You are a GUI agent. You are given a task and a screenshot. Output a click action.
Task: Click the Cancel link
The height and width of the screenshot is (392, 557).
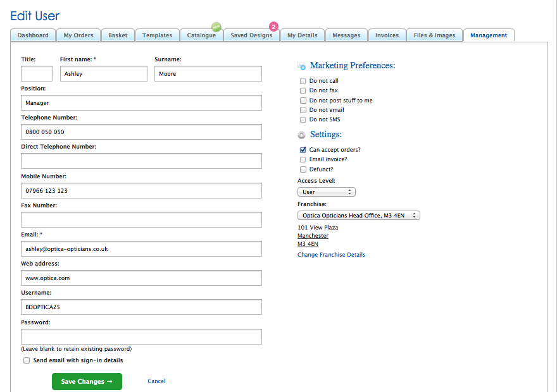tap(156, 381)
